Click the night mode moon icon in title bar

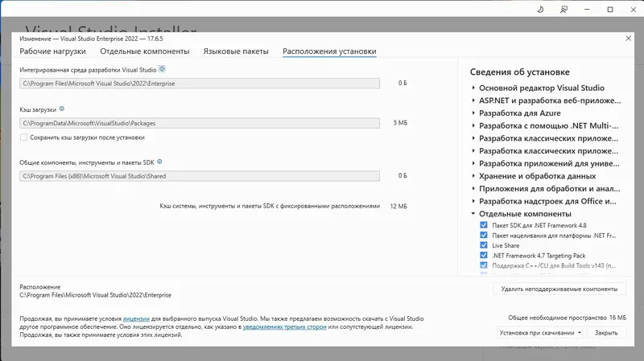[x=540, y=10]
